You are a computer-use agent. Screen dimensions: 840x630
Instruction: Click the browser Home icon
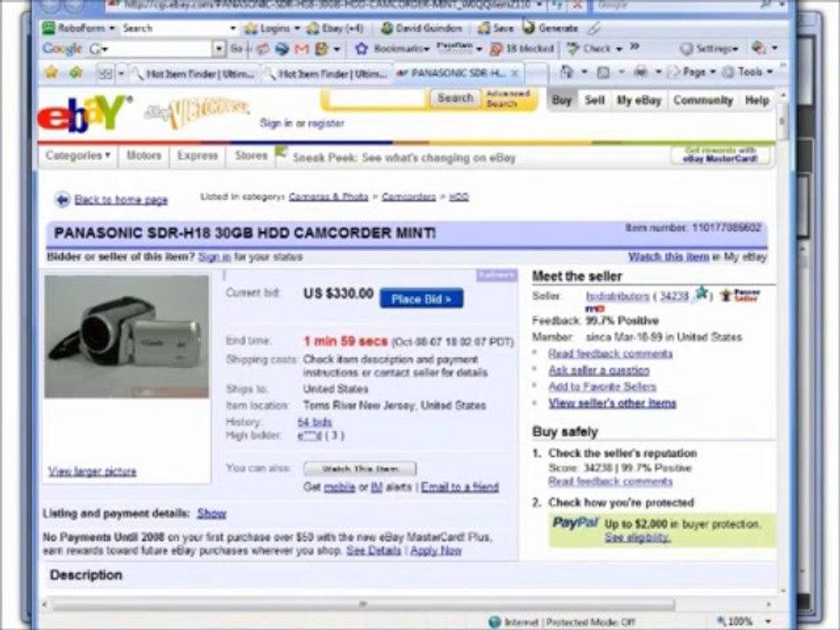tap(566, 72)
